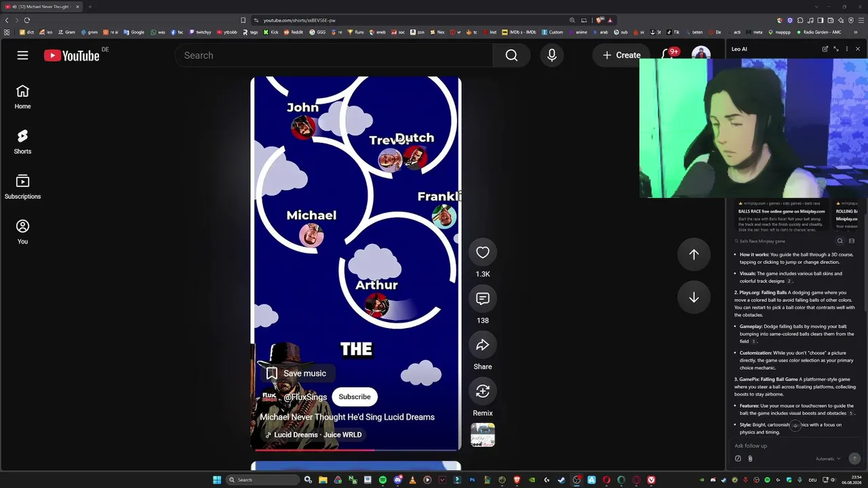The height and width of the screenshot is (488, 868).
Task: Open Leo AI Automatic model dropdown
Action: (828, 459)
